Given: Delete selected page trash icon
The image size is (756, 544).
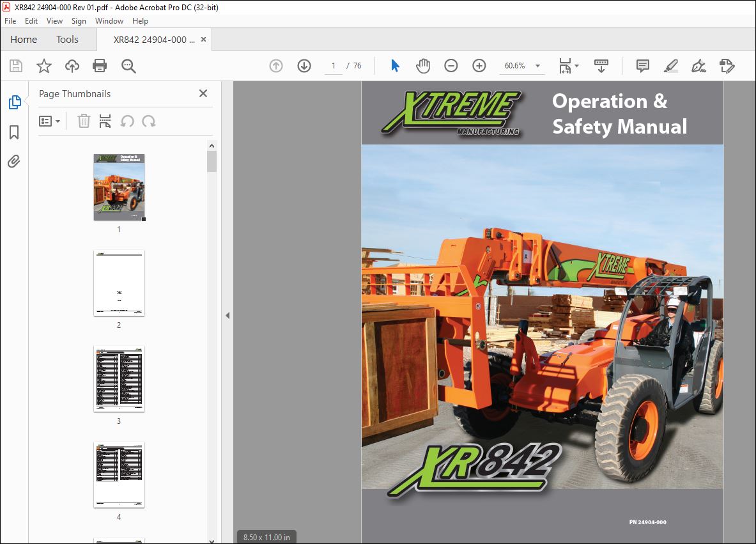Looking at the screenshot, I should coord(84,121).
